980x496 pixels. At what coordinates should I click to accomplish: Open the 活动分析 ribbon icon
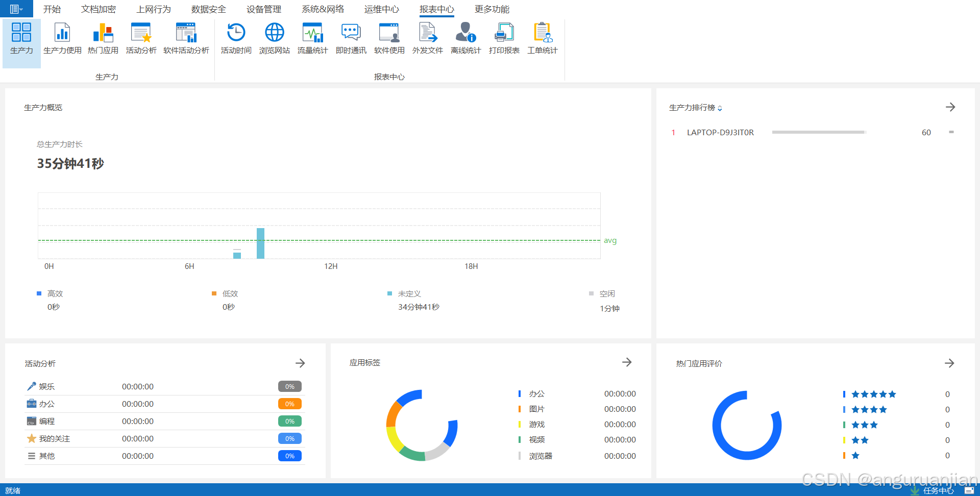coord(141,39)
